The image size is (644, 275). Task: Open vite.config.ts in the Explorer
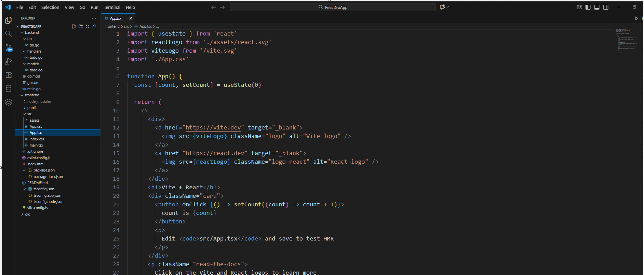(37, 208)
